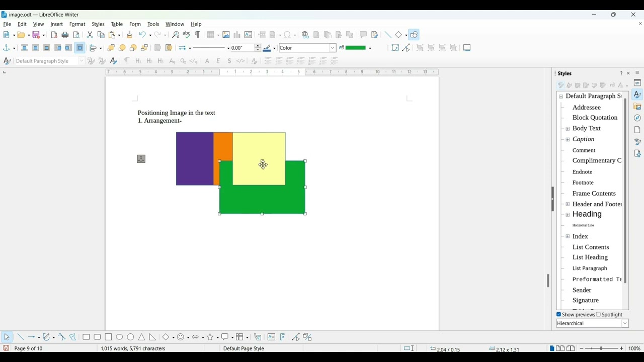Click the Insert Chart icon

tap(237, 35)
